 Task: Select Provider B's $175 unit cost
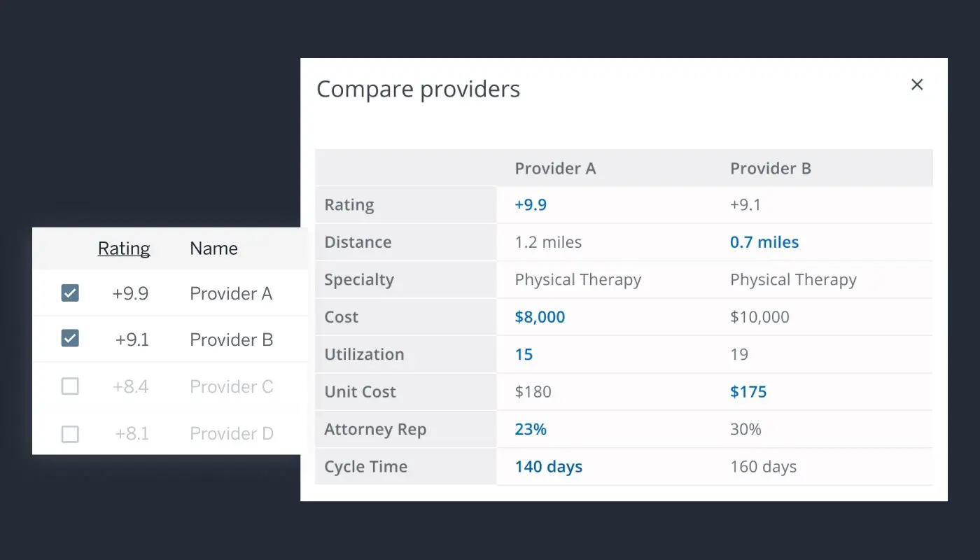[x=748, y=391]
